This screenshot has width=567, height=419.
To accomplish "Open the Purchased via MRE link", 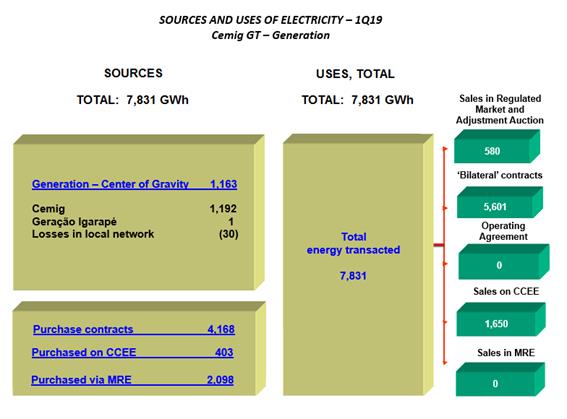I will (x=132, y=380).
